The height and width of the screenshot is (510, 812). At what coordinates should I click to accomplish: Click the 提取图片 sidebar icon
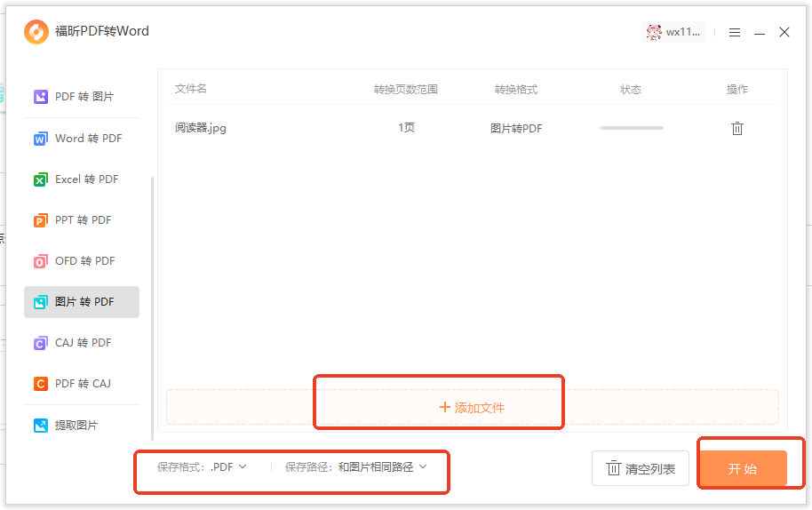[x=40, y=426]
